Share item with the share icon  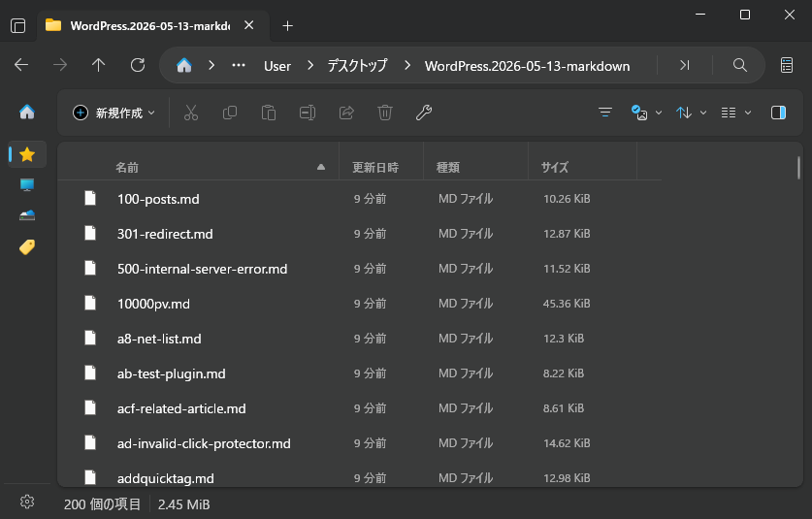tap(346, 113)
